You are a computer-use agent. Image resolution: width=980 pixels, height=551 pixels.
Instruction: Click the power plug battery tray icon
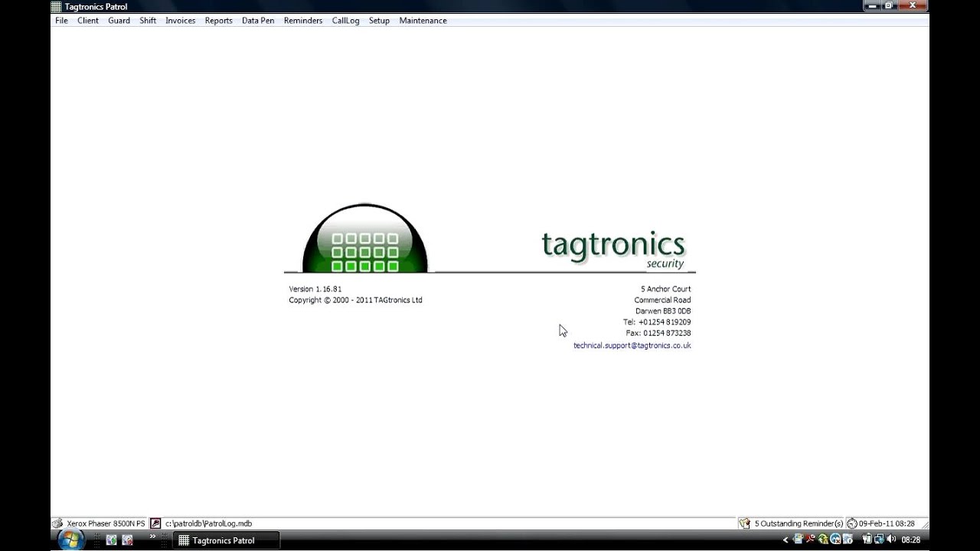tap(867, 540)
